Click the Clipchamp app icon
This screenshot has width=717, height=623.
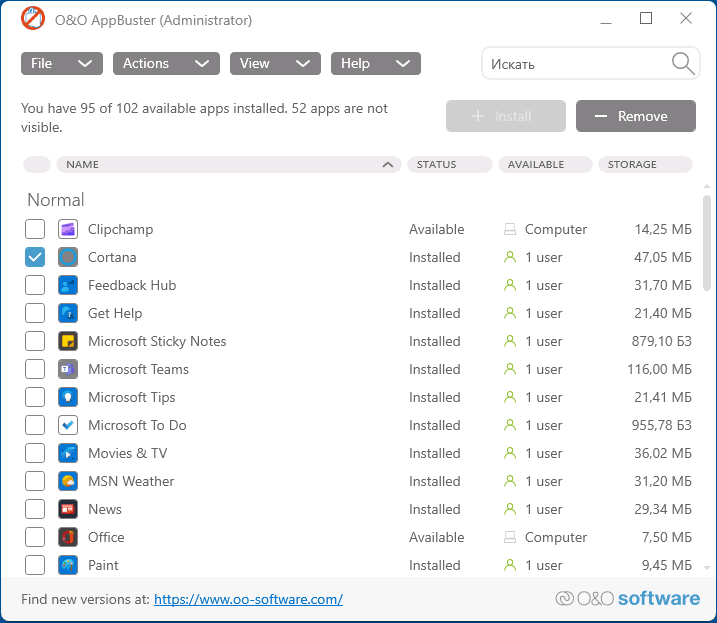pyautogui.click(x=68, y=229)
